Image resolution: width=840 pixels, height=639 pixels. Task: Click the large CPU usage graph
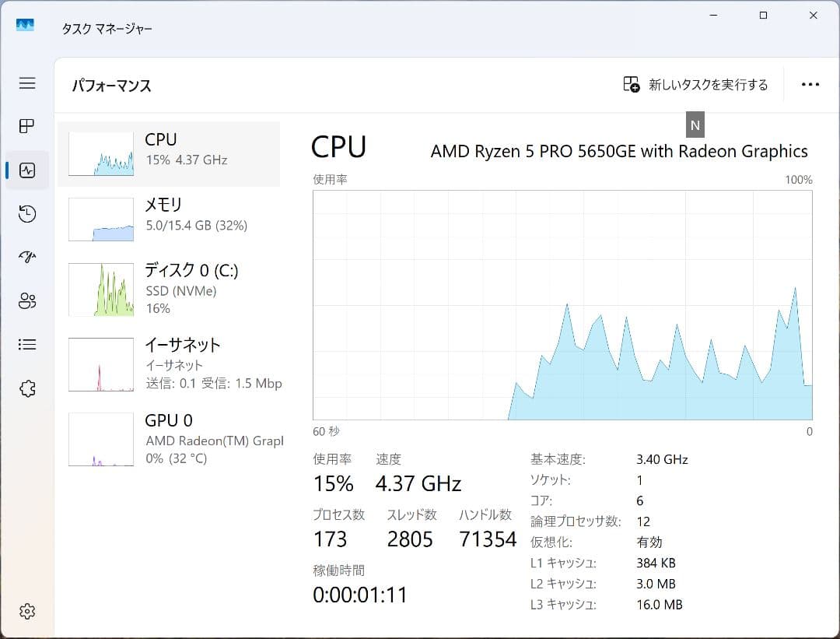[562, 304]
